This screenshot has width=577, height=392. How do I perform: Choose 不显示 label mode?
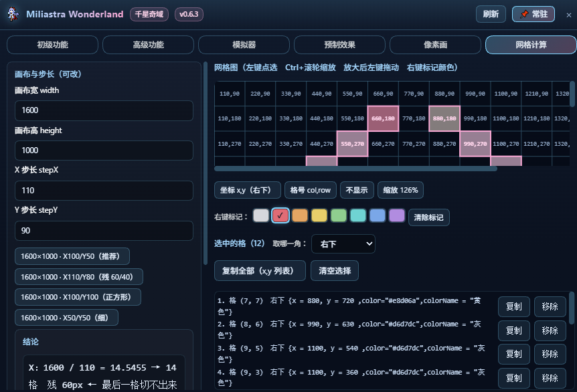(x=357, y=190)
